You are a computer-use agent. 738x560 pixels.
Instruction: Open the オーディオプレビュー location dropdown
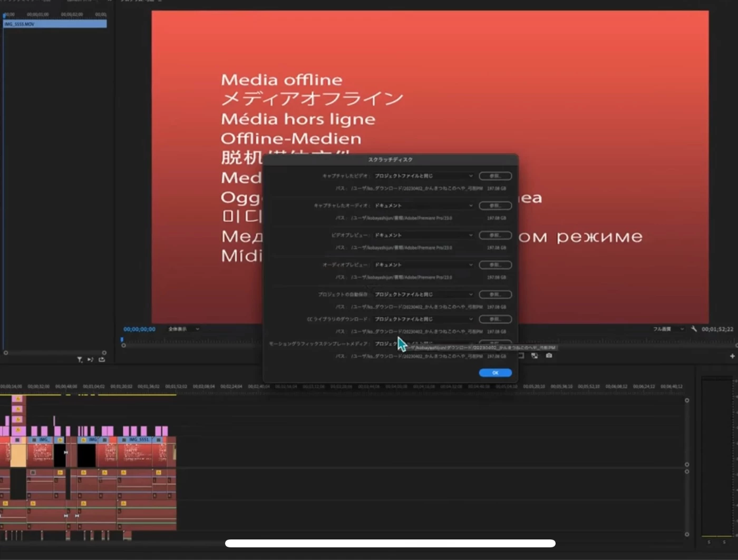point(423,264)
